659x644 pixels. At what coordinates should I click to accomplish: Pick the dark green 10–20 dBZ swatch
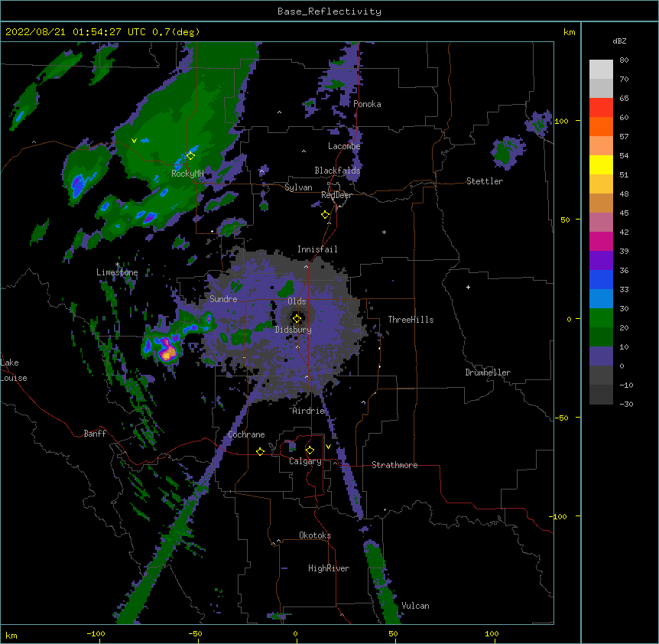tap(601, 337)
